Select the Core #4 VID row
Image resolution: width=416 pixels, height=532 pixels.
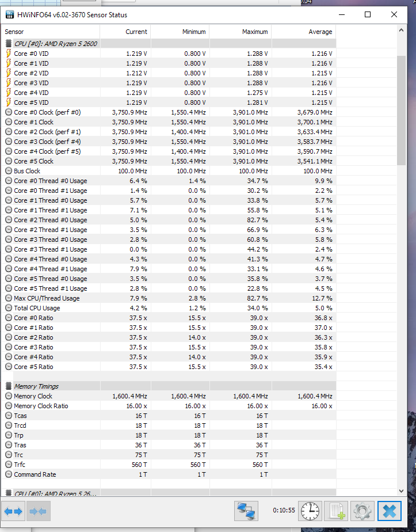pos(169,93)
